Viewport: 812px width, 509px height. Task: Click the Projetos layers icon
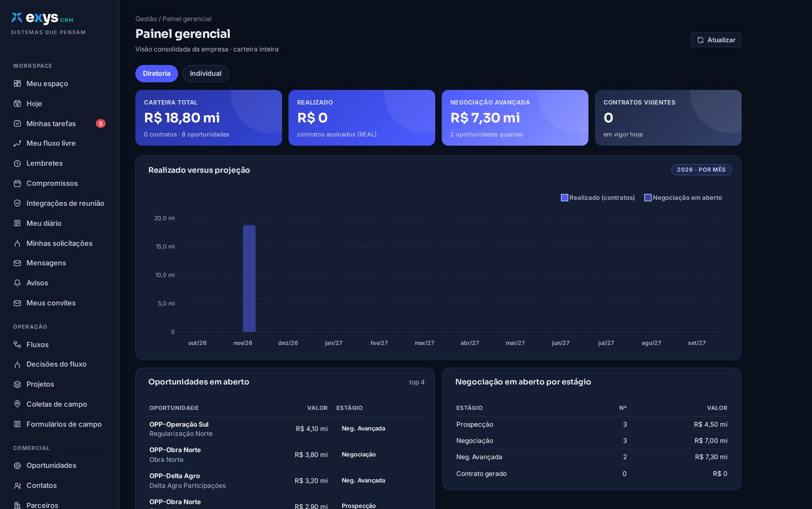(x=17, y=384)
